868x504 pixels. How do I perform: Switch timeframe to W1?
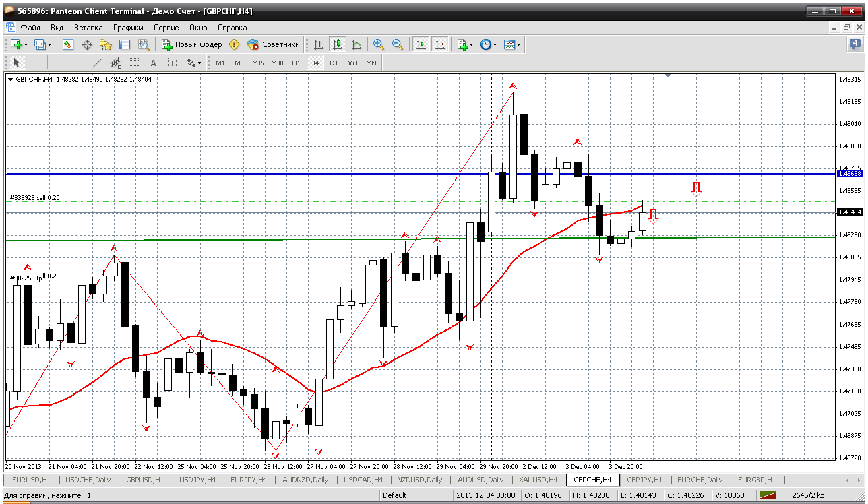(x=353, y=63)
